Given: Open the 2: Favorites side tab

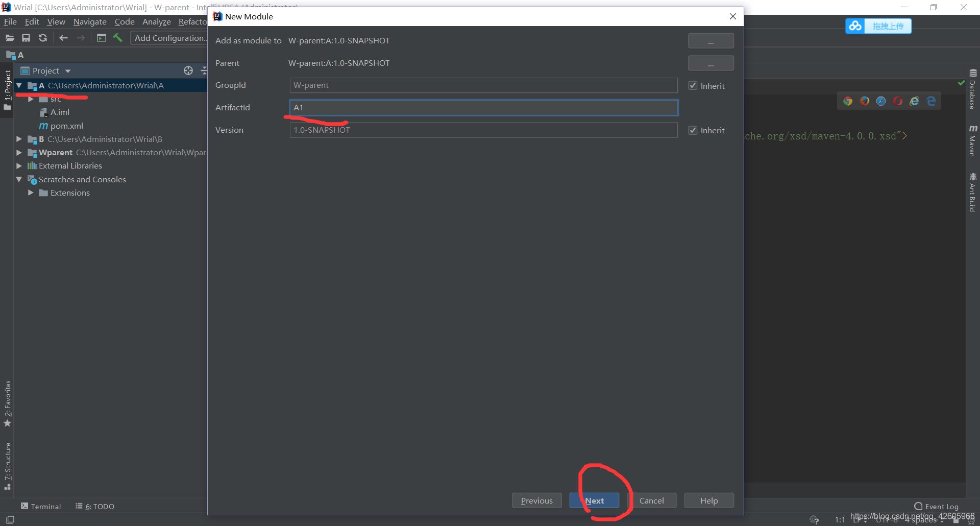Looking at the screenshot, I should tap(8, 403).
